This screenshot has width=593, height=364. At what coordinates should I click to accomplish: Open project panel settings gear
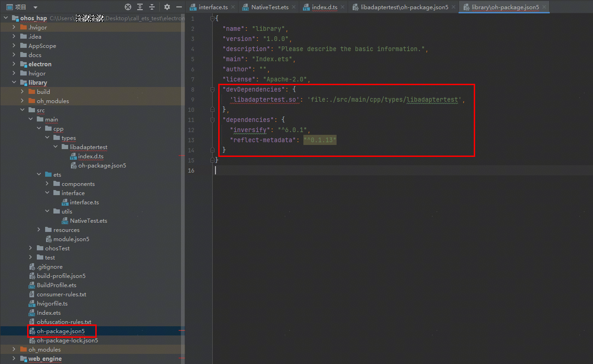pos(167,7)
